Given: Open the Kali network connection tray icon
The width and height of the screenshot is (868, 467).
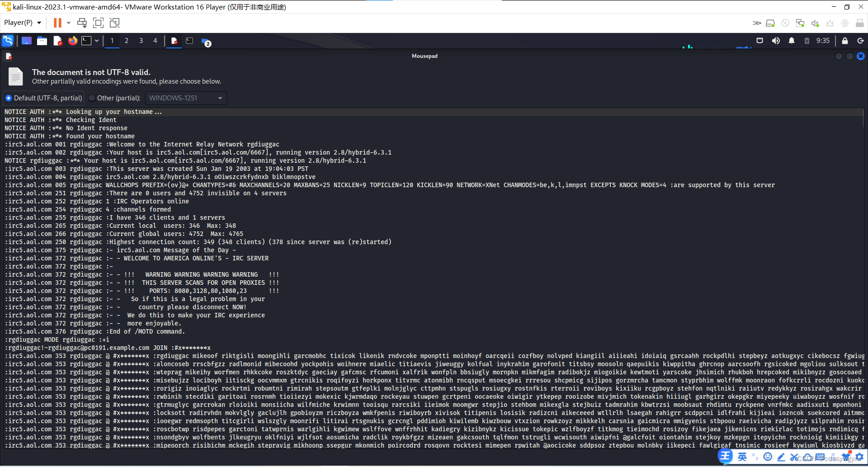Looking at the screenshot, I should point(760,41).
